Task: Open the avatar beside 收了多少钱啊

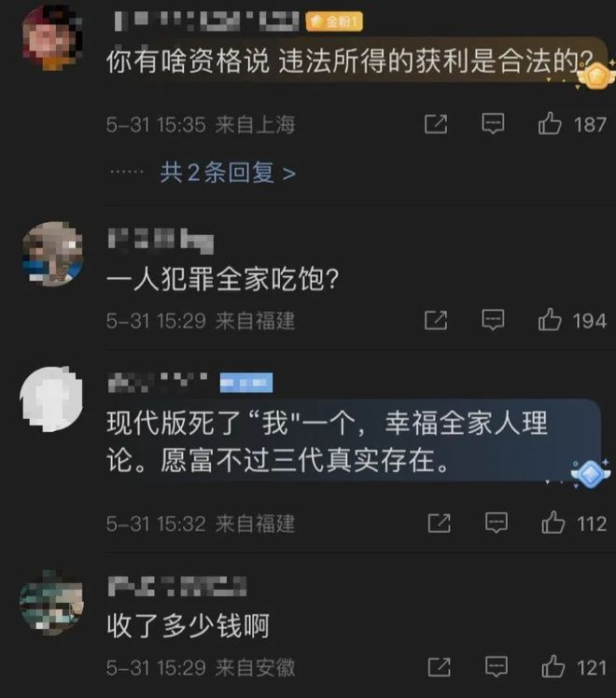Action: click(51, 601)
